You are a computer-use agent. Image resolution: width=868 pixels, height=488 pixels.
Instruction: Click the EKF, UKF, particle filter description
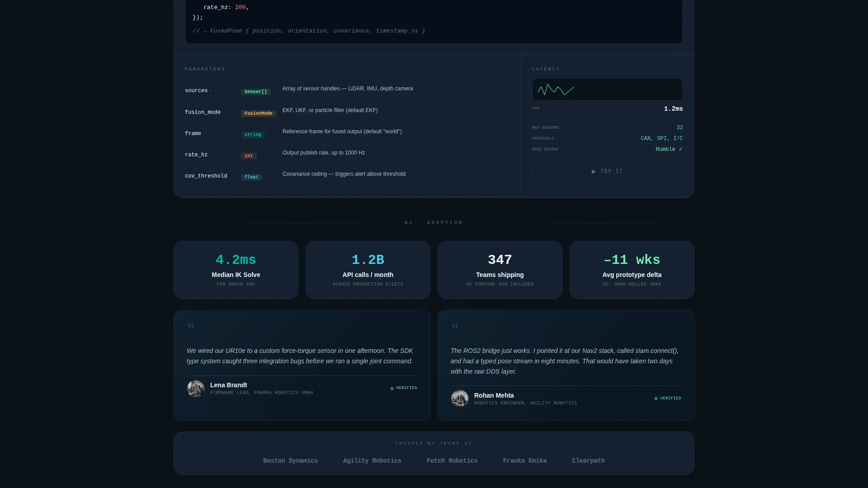point(330,110)
